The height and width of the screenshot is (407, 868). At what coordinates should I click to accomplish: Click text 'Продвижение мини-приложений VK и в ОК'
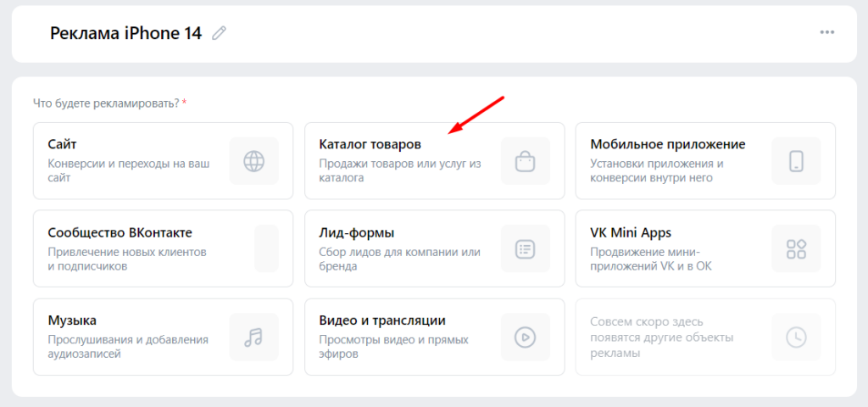pyautogui.click(x=651, y=259)
